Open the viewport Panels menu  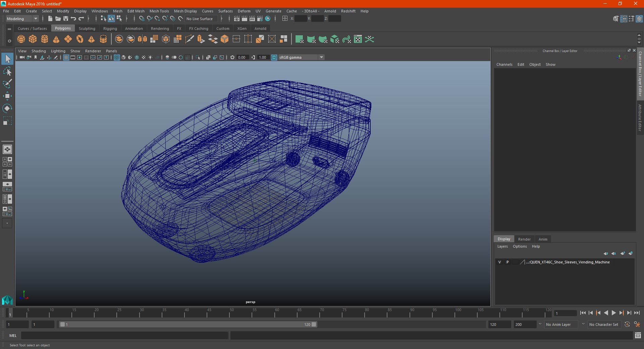pyautogui.click(x=111, y=51)
